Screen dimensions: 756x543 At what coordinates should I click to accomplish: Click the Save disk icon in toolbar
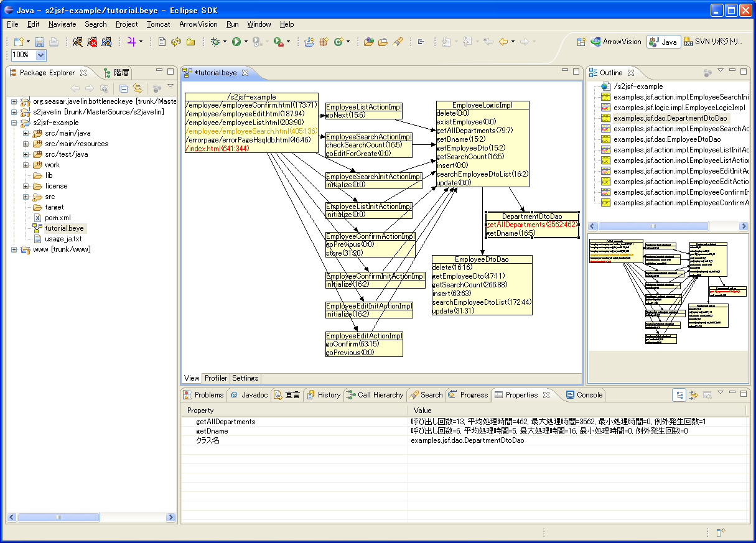[x=39, y=42]
